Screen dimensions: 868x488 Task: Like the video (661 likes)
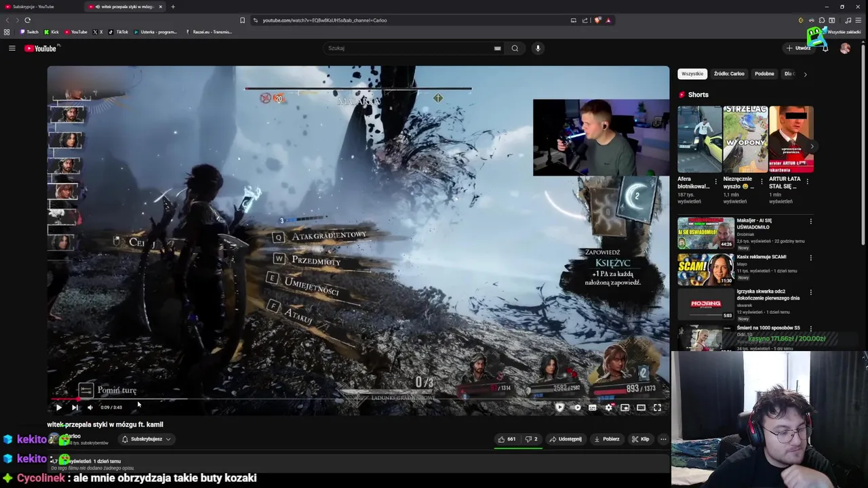tap(507, 439)
